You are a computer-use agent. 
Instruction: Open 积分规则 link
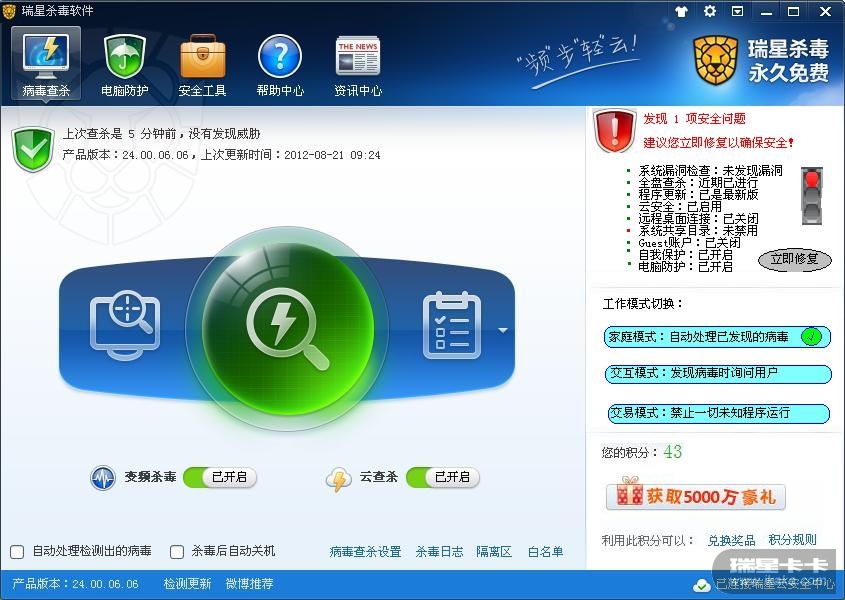(792, 540)
